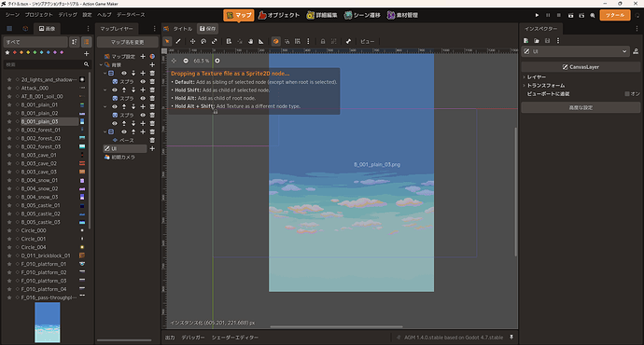Expand the トランスフォーム inspector section
Screen dimensions: 644x345
coord(545,86)
